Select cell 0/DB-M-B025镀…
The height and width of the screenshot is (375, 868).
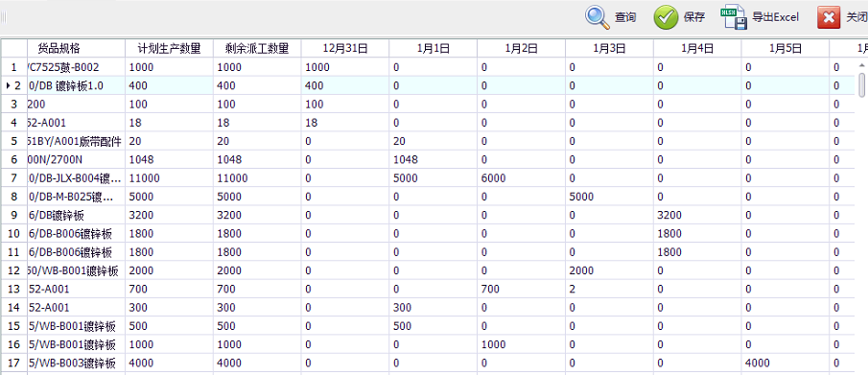point(77,197)
